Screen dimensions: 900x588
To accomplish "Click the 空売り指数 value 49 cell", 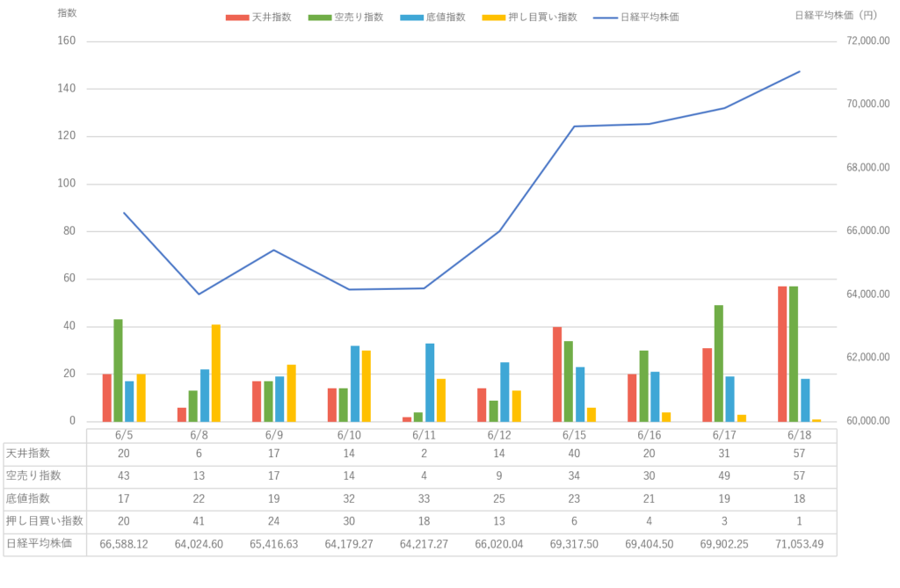I will 724,476.
